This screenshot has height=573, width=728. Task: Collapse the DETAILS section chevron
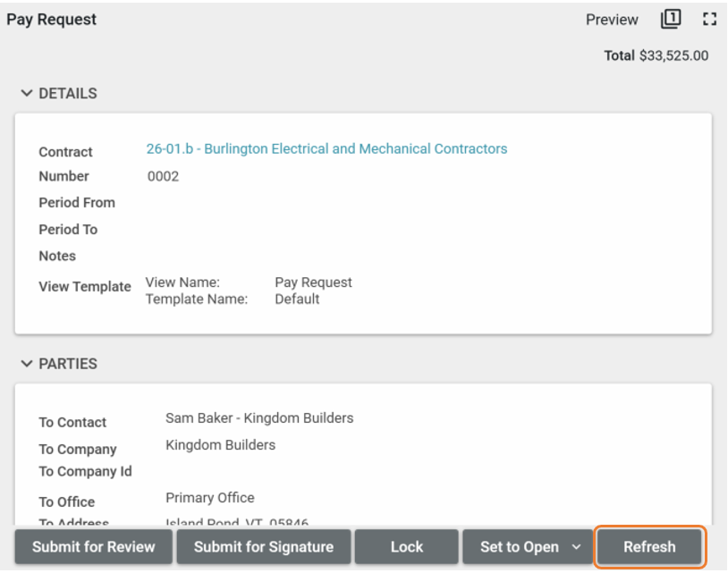[x=27, y=93]
